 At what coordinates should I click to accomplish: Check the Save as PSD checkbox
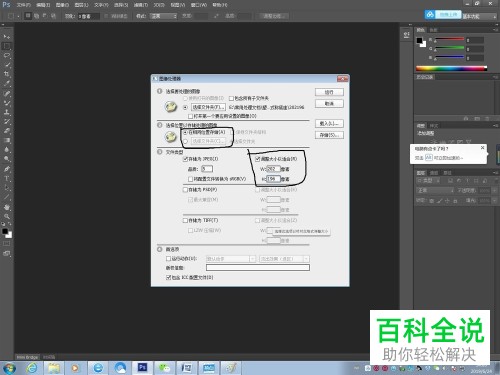(x=185, y=190)
